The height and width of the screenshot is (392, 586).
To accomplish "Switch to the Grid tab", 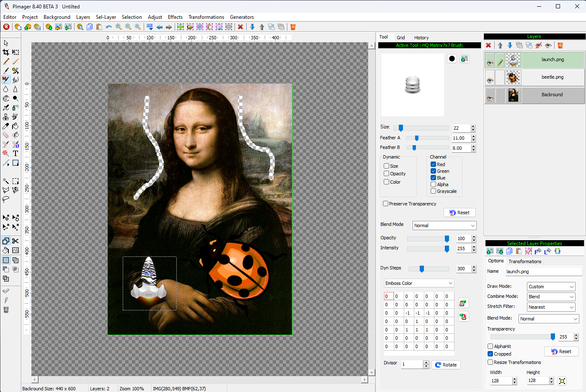I will [401, 38].
